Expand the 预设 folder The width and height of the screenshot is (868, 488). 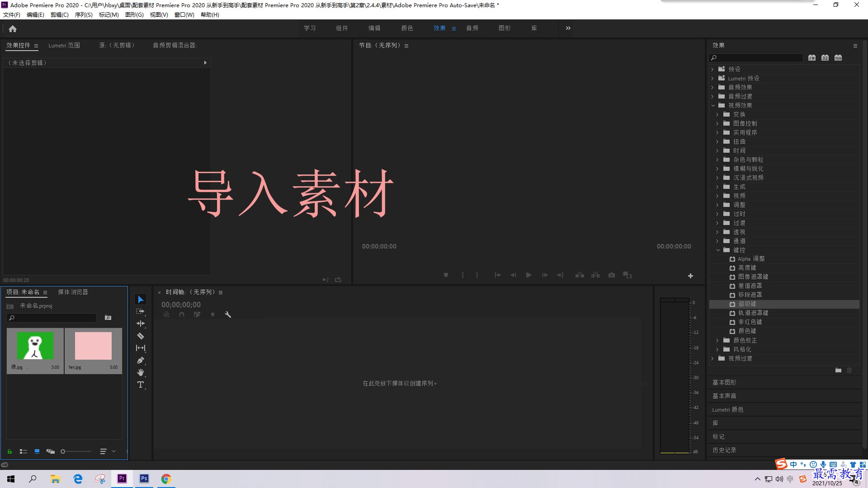click(712, 69)
